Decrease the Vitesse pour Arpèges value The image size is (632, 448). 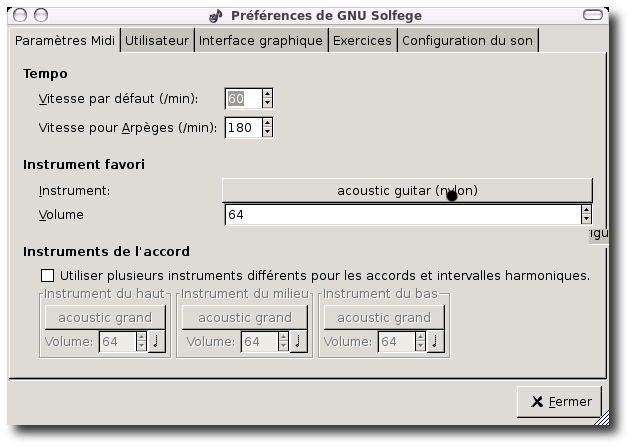coord(267,132)
